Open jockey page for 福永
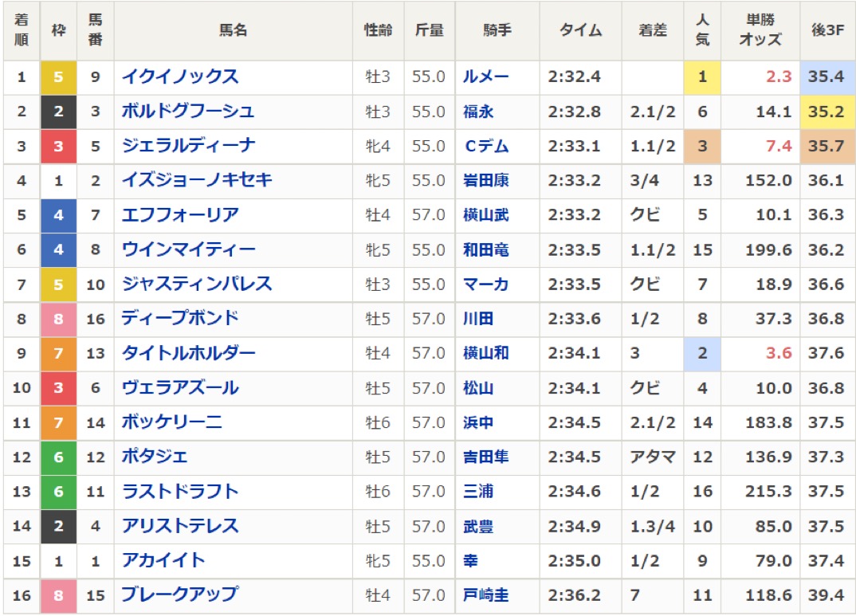The width and height of the screenshot is (856, 616). (478, 112)
